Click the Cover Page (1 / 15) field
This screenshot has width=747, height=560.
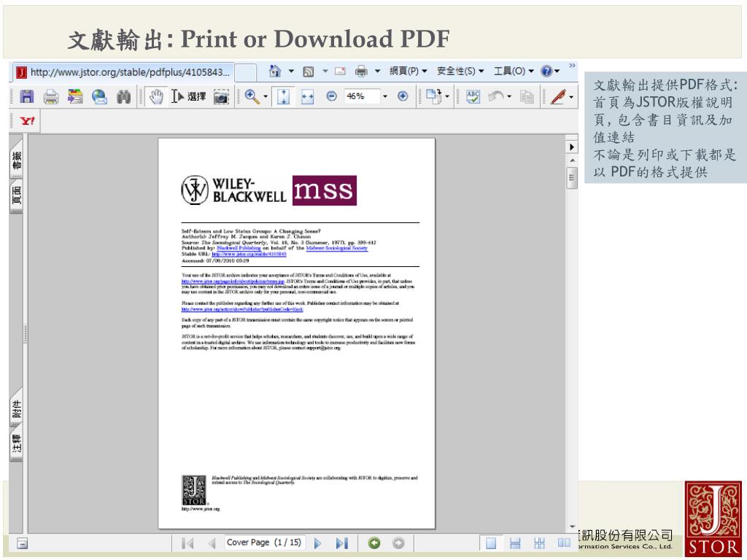pyautogui.click(x=264, y=542)
